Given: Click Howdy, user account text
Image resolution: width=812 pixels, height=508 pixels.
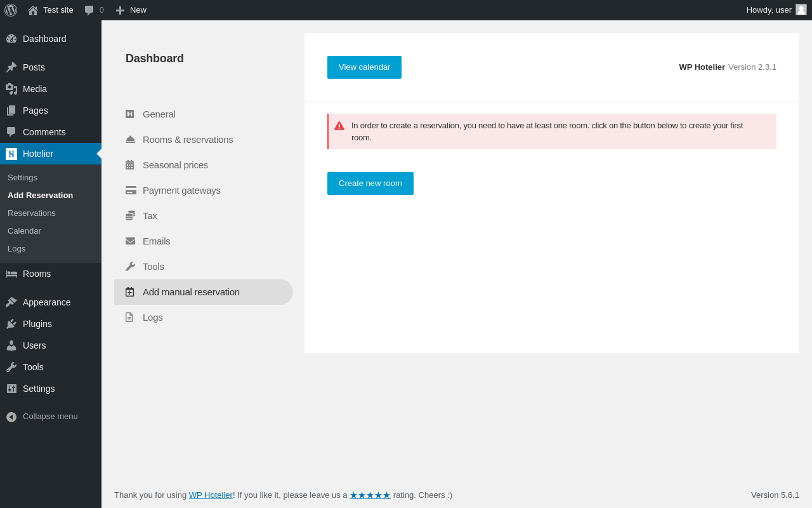Looking at the screenshot, I should [x=769, y=10].
